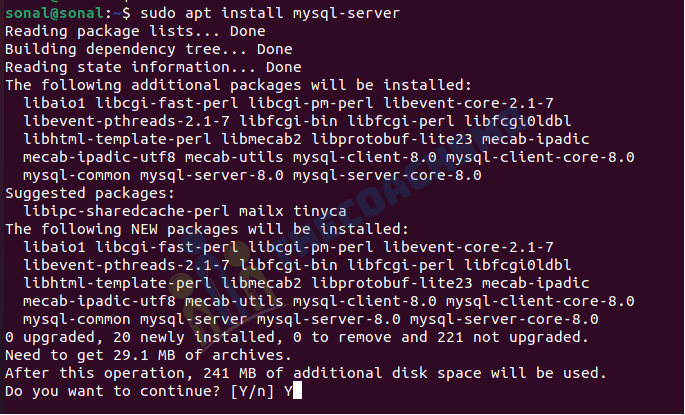Screen dimensions: 685x415
Task: Click the 'The following NEW packages' heading
Action: 207,229
